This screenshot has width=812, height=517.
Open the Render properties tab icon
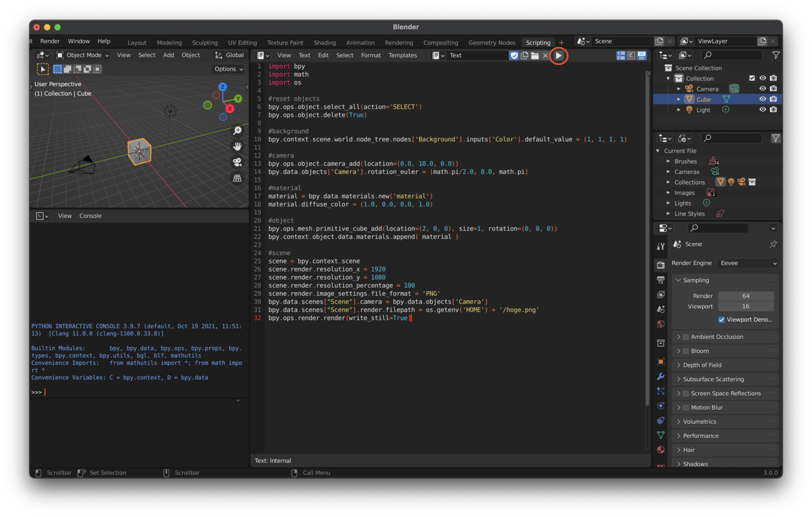pyautogui.click(x=660, y=265)
